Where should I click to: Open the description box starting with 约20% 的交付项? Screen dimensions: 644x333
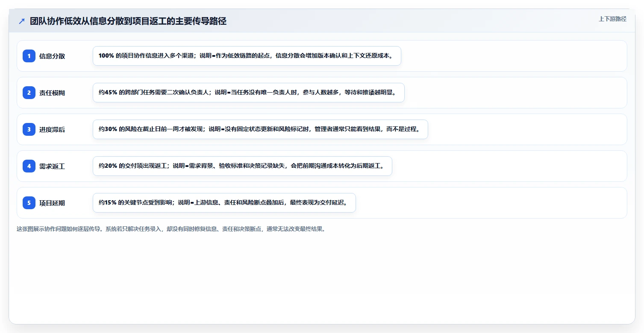tap(242, 166)
